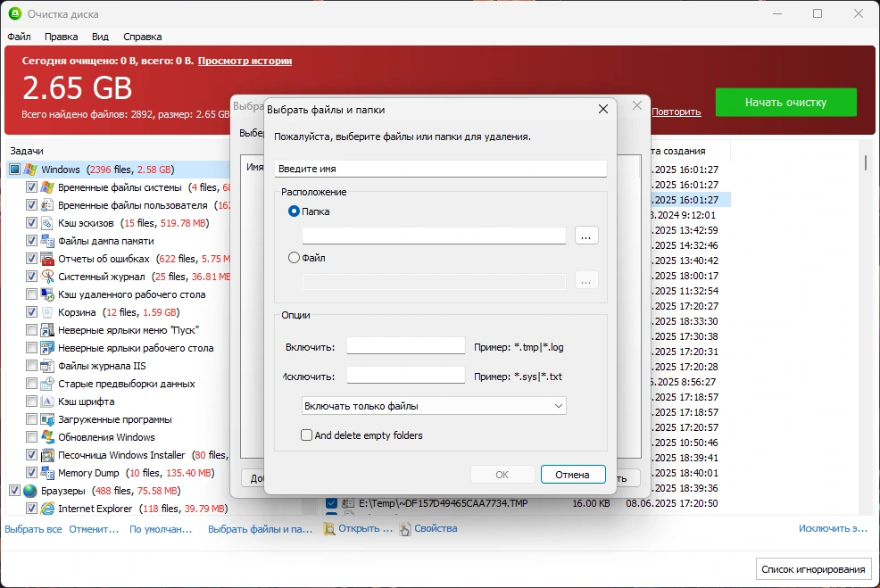Uncheck Временные файлы системы checkbox
The height and width of the screenshot is (588, 880).
click(31, 187)
